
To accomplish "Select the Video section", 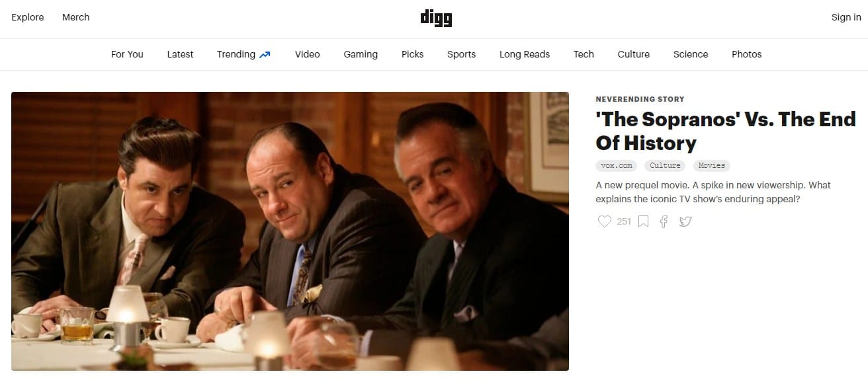I will point(308,54).
